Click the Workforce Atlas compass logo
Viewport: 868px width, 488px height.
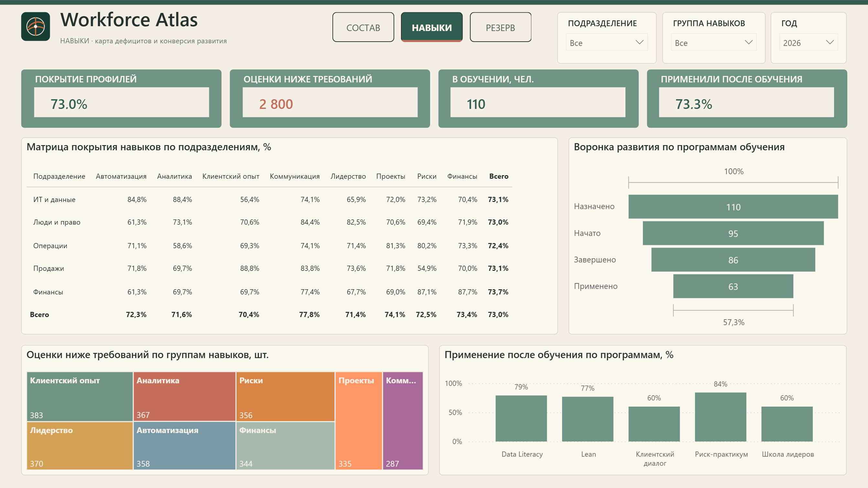click(x=35, y=27)
